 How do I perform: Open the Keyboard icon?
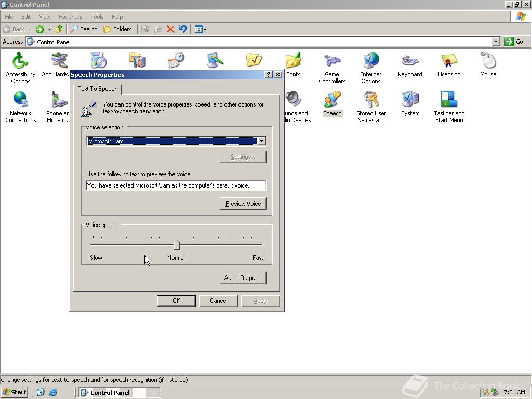coord(410,64)
